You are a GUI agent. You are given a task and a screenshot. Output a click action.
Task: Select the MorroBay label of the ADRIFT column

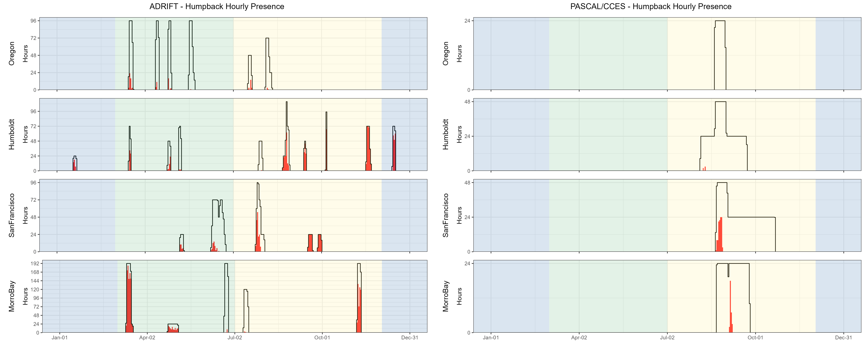pyautogui.click(x=12, y=296)
